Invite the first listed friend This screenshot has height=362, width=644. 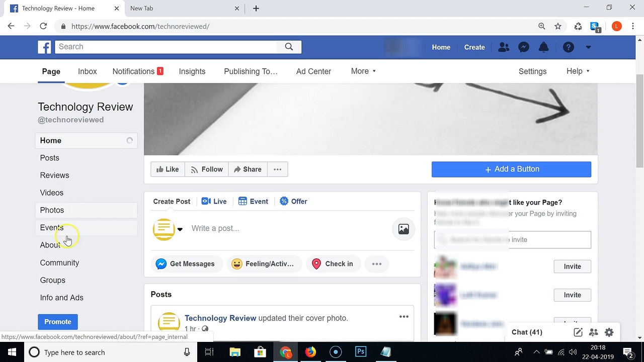coord(572,266)
